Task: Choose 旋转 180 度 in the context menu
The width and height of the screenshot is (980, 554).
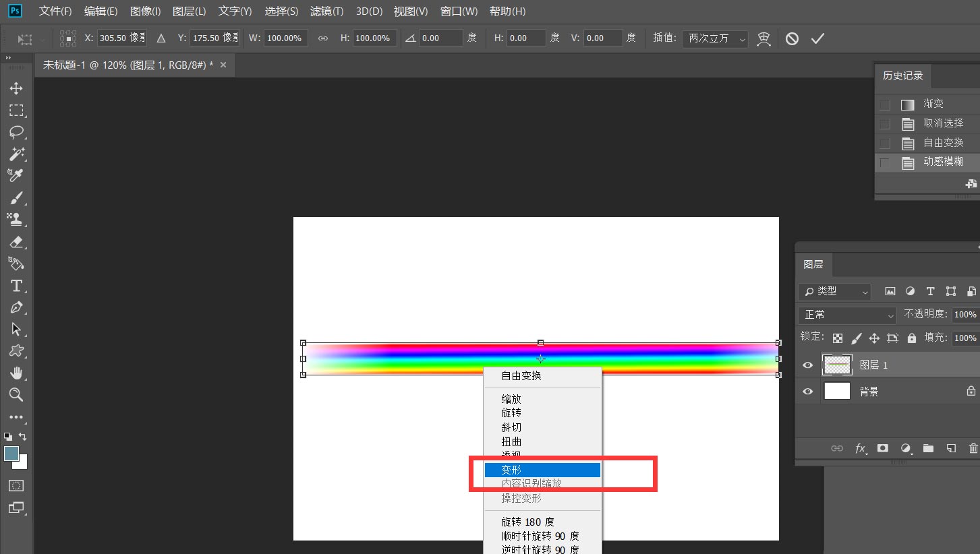Action: coord(542,522)
